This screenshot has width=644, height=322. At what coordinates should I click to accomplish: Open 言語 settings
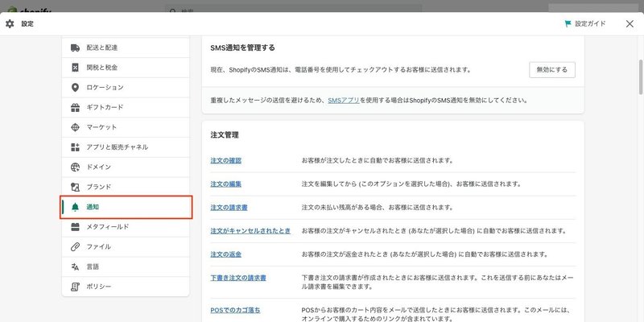click(126, 267)
